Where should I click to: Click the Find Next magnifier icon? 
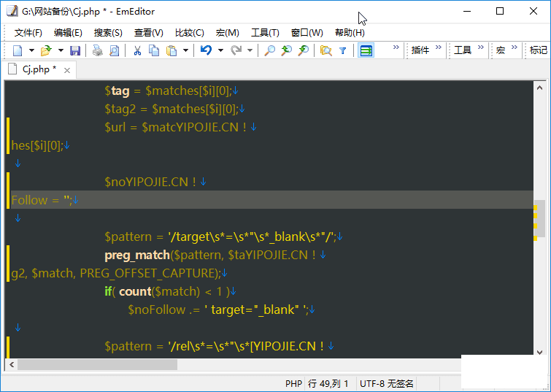(x=304, y=50)
